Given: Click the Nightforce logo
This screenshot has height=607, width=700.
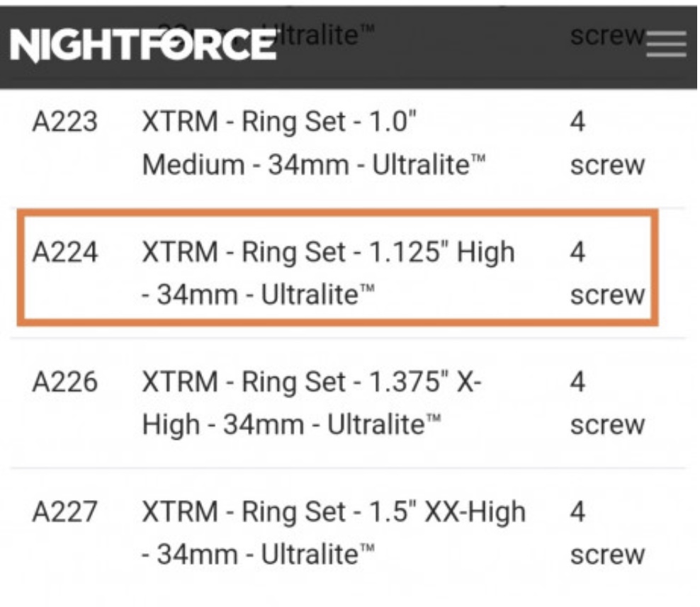Looking at the screenshot, I should click(143, 45).
